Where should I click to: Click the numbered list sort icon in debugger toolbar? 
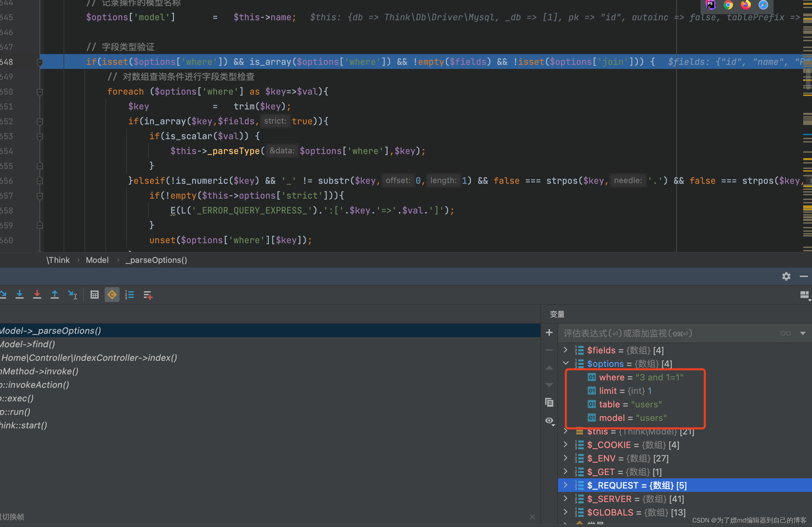pos(129,295)
